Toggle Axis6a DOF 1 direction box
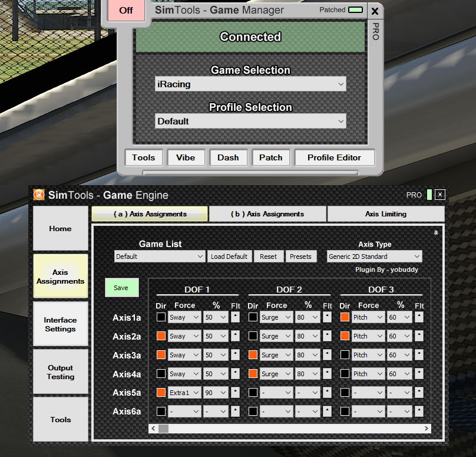This screenshot has width=476, height=457. click(x=161, y=411)
